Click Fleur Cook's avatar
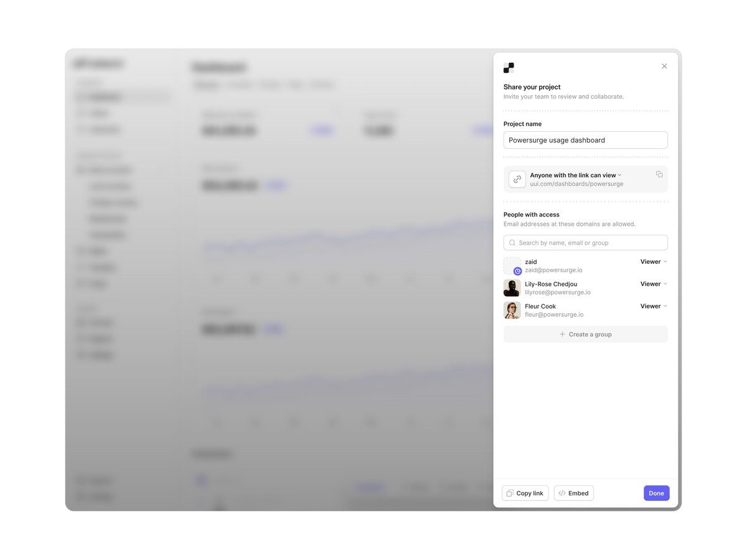Viewport: 747px width, 560px height. click(x=512, y=310)
